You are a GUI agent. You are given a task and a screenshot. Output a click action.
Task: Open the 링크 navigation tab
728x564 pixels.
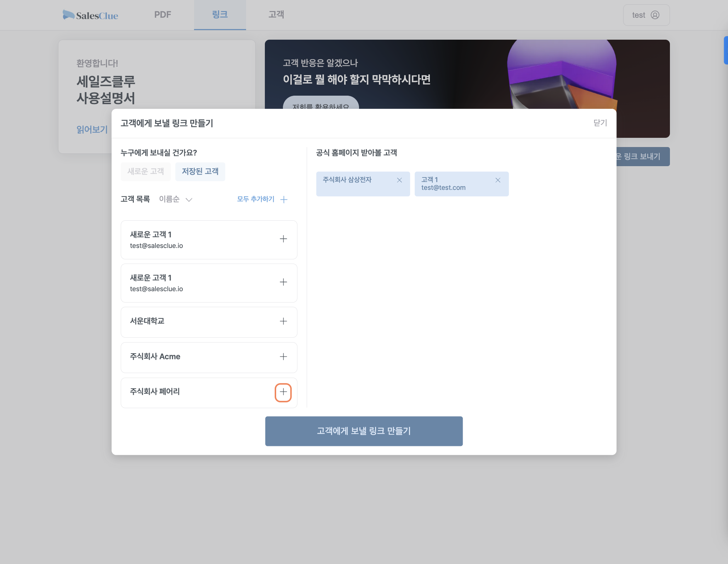click(220, 15)
